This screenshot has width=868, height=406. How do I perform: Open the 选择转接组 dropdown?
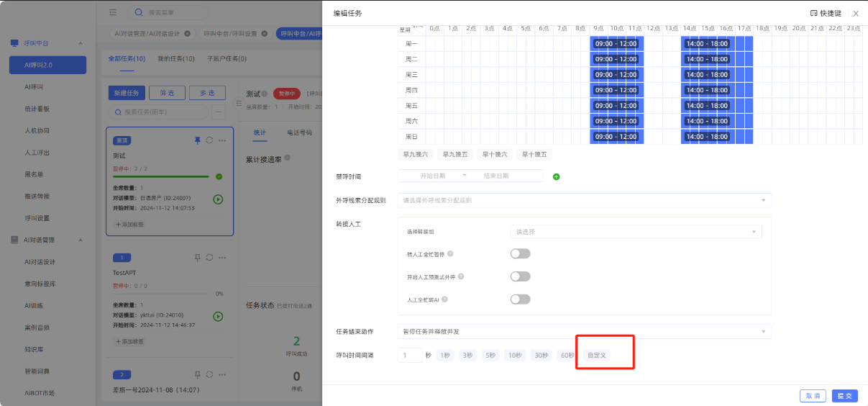(635, 232)
